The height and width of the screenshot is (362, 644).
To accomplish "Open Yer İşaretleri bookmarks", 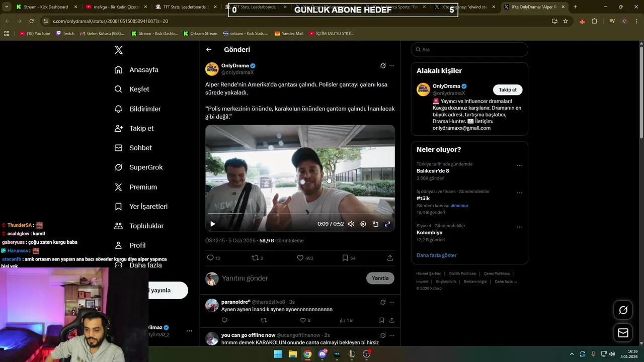I will [141, 207].
